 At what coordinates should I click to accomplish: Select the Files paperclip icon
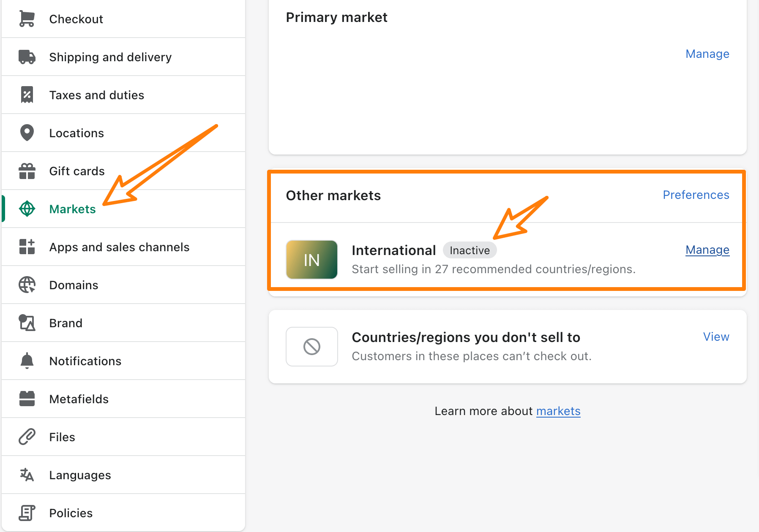[x=27, y=437]
